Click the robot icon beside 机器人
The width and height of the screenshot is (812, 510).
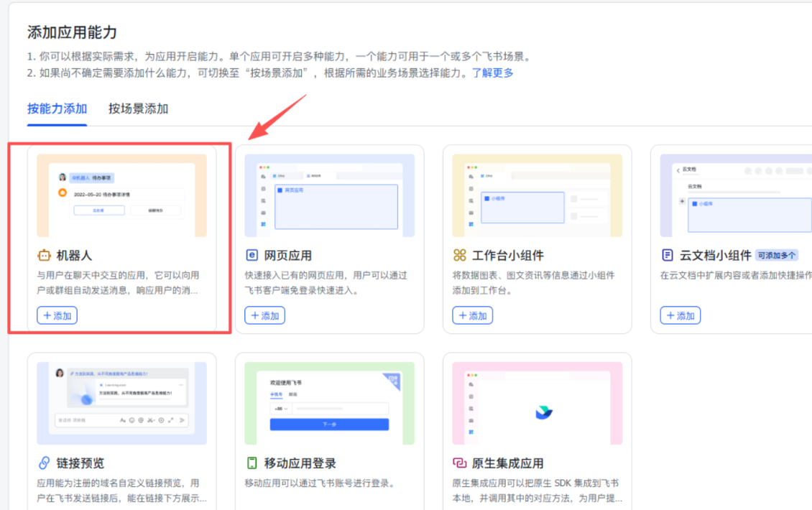point(45,256)
